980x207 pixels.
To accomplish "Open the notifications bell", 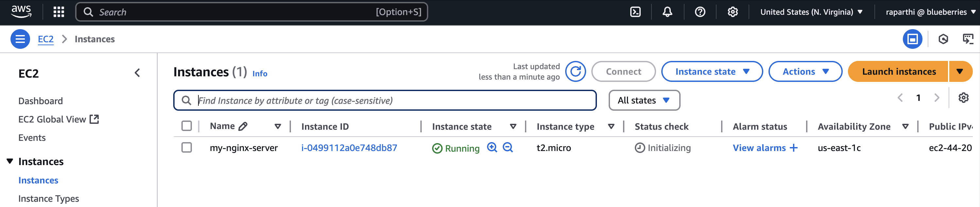I will [x=667, y=12].
